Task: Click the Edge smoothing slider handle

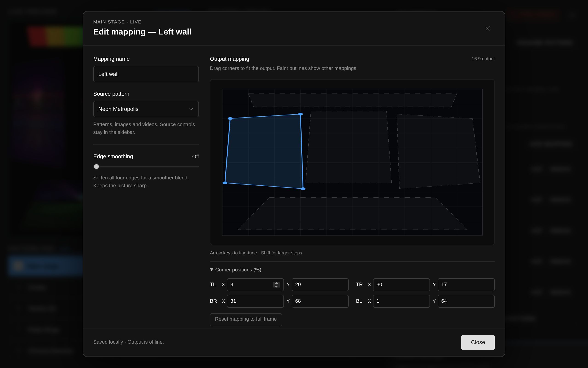Action: click(96, 167)
